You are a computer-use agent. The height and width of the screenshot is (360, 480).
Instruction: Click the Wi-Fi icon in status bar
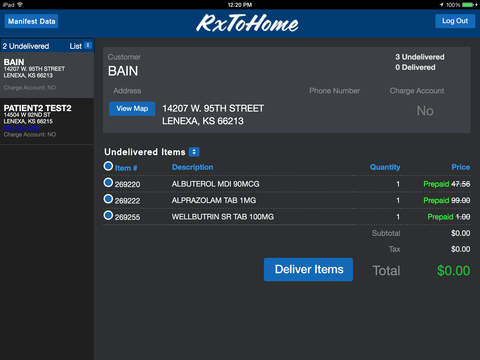20,5
